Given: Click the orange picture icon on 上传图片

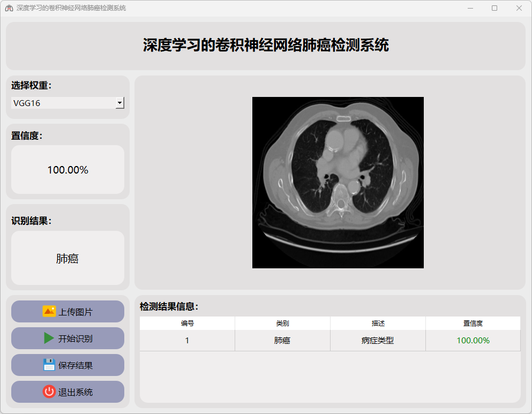Looking at the screenshot, I should coord(49,311).
